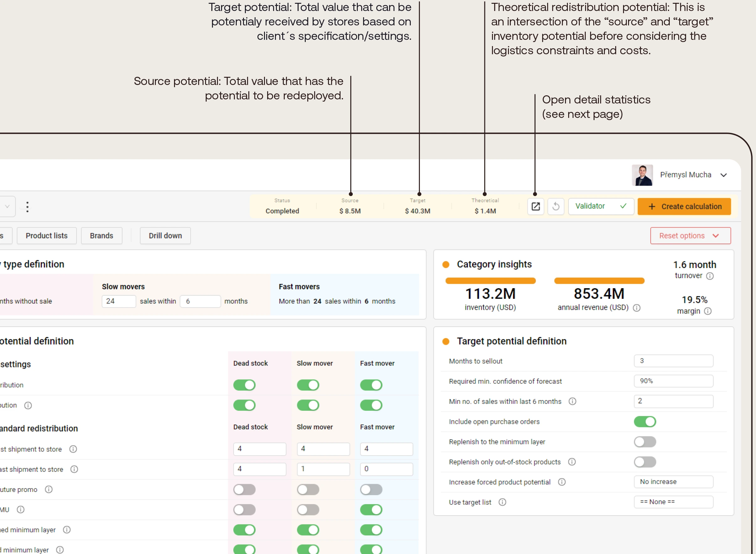This screenshot has height=554, width=756.
Task: Click the Validator button
Action: [599, 207]
